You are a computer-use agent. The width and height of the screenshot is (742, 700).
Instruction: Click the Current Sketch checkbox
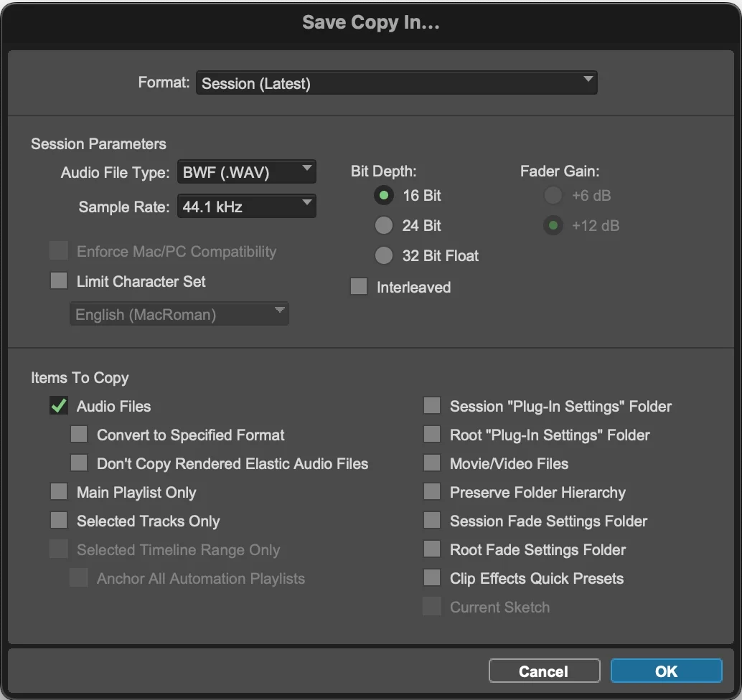[432, 607]
